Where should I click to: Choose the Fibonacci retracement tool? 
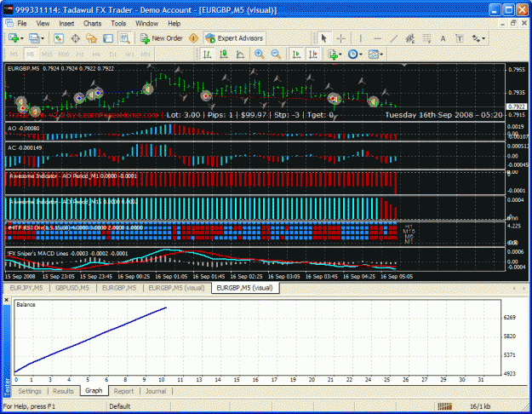426,38
